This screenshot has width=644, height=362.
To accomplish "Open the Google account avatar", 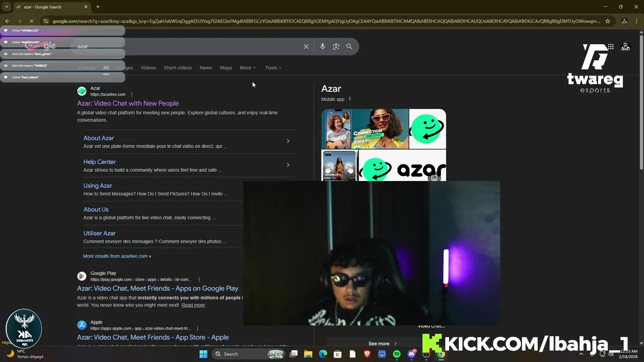I will pos(625,47).
